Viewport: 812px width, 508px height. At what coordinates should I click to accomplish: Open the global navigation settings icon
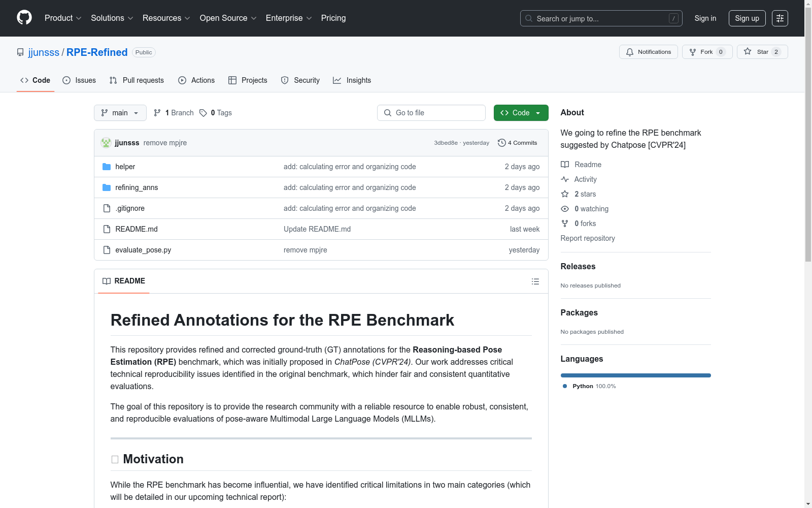point(780,18)
